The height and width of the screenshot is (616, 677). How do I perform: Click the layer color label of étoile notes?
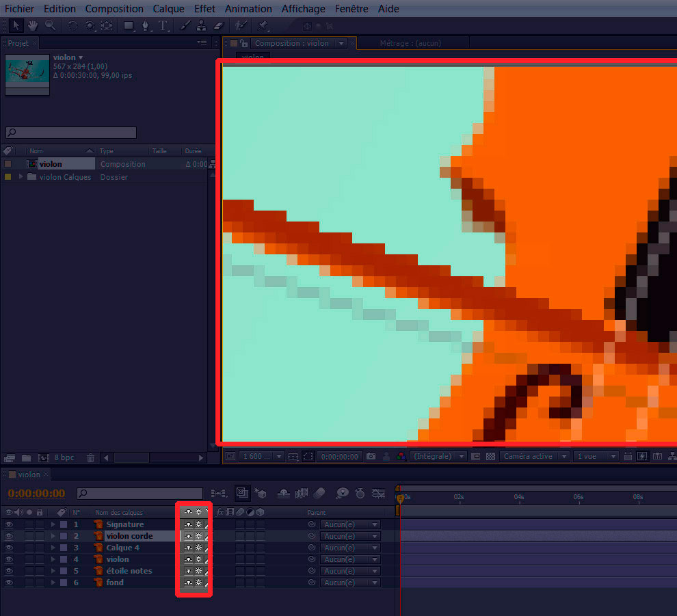click(x=64, y=571)
